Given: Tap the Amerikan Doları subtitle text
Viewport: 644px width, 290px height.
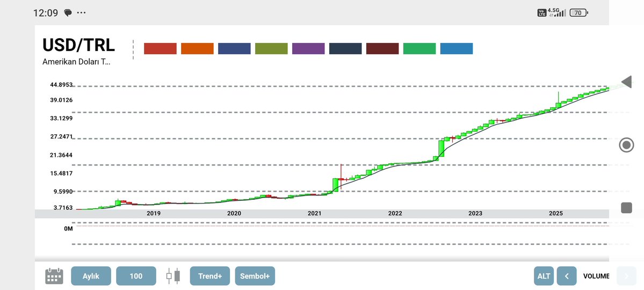Looking at the screenshot, I should (x=76, y=62).
